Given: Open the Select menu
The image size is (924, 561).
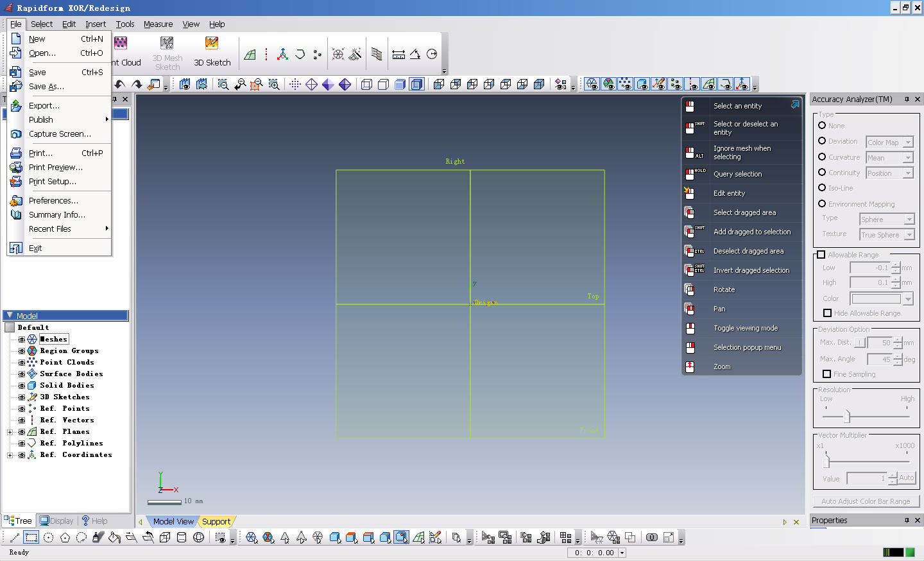Looking at the screenshot, I should (x=42, y=24).
